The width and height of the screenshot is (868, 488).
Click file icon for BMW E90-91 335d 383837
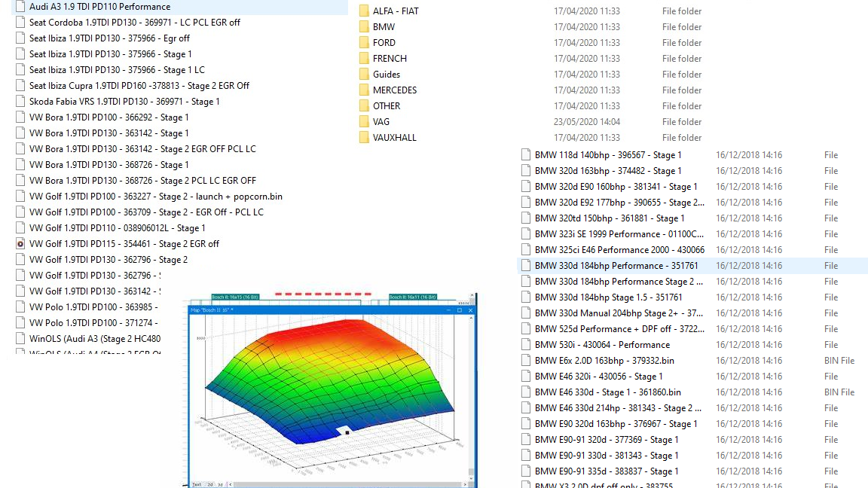click(x=526, y=471)
